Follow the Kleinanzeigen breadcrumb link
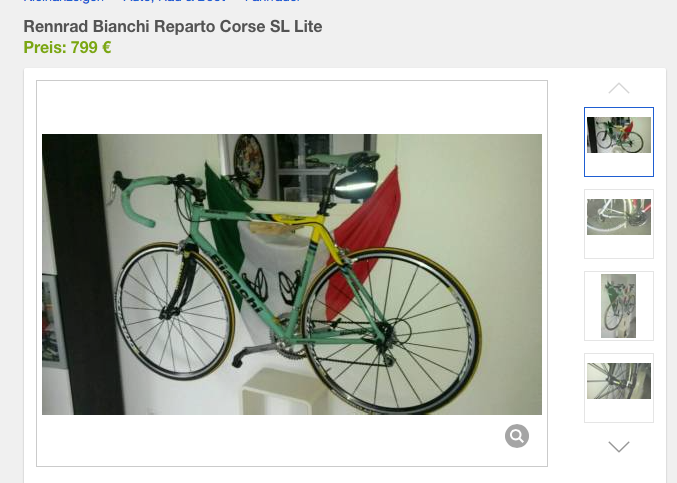Viewport: 677px width, 483px height. point(63,1)
